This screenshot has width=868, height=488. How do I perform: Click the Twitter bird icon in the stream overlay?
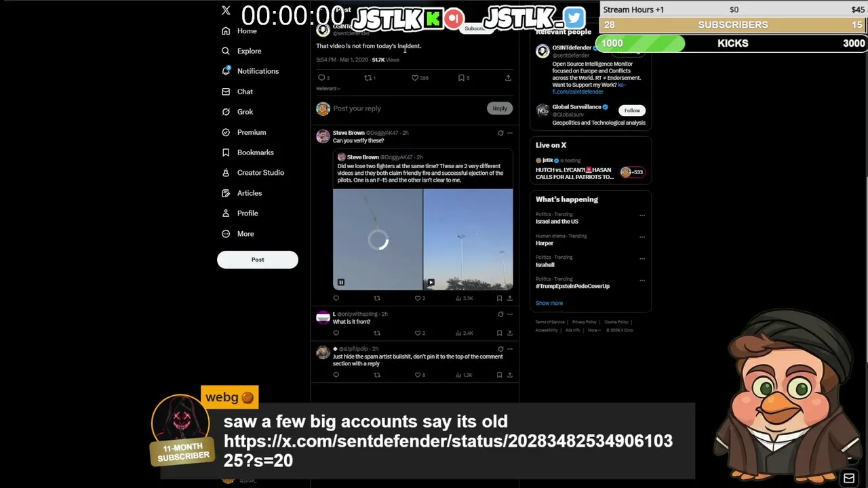tap(574, 18)
